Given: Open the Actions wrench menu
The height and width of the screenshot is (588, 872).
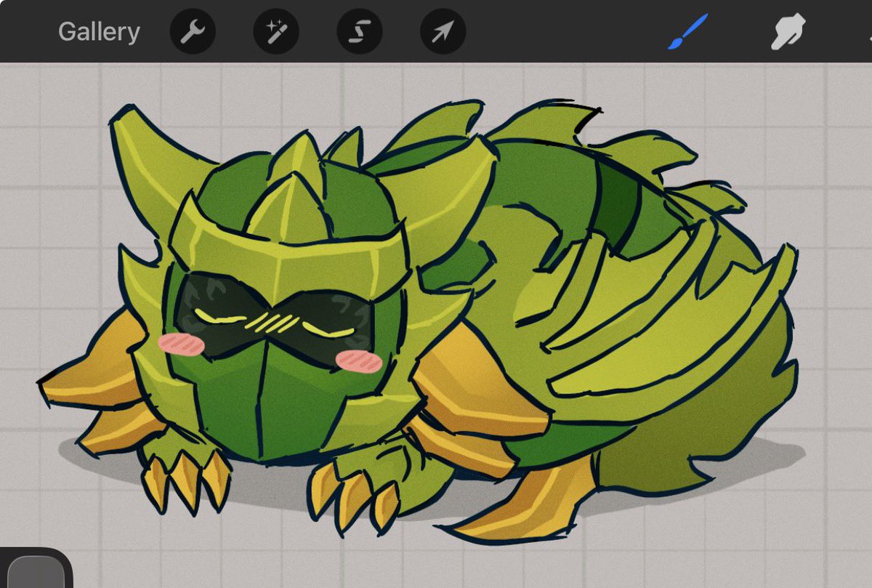Looking at the screenshot, I should pos(193,32).
